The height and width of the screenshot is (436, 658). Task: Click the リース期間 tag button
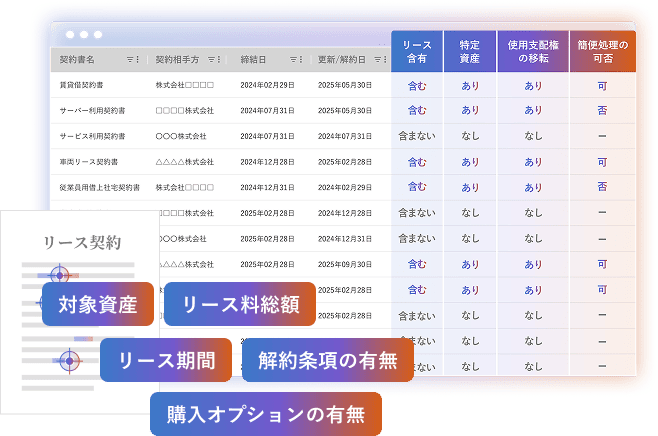tap(166, 360)
